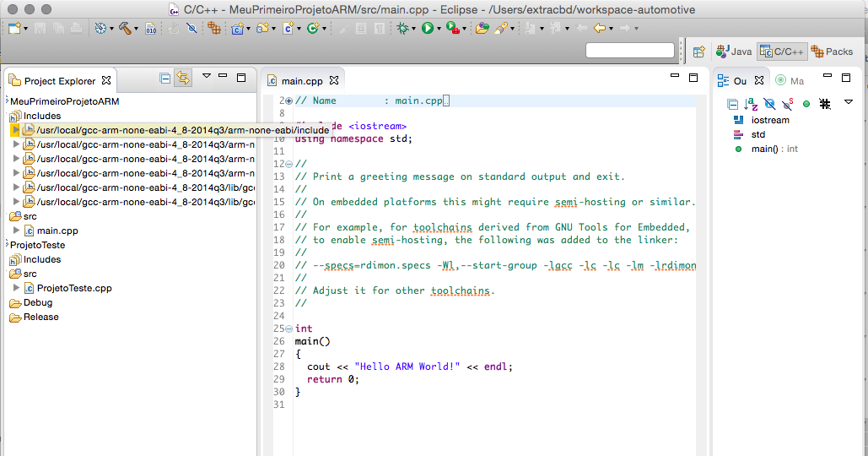Toggle Hide Inactive Elements in Outline
This screenshot has width=868, height=456.
click(x=825, y=104)
